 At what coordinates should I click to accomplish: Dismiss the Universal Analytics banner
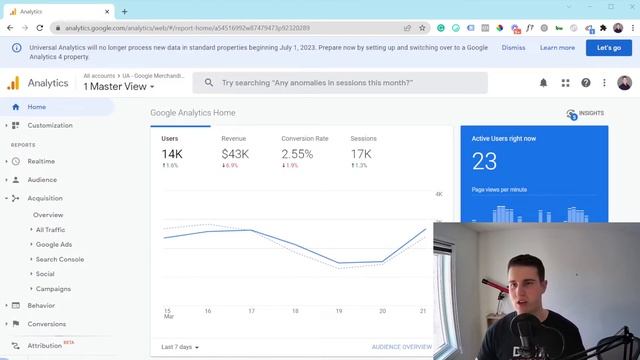point(513,48)
